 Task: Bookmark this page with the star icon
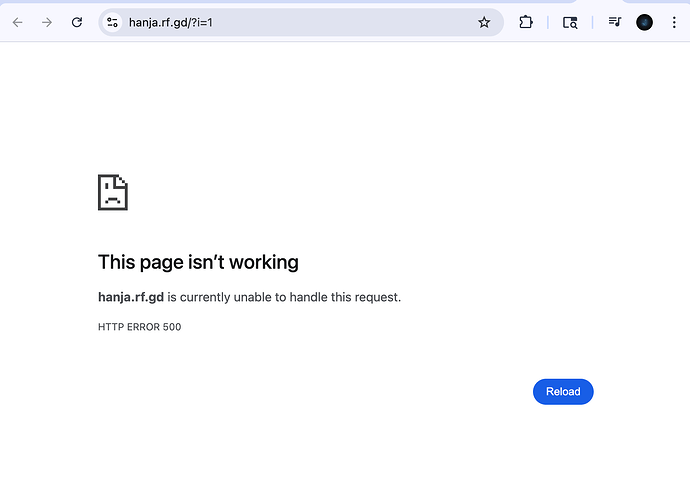[x=484, y=22]
